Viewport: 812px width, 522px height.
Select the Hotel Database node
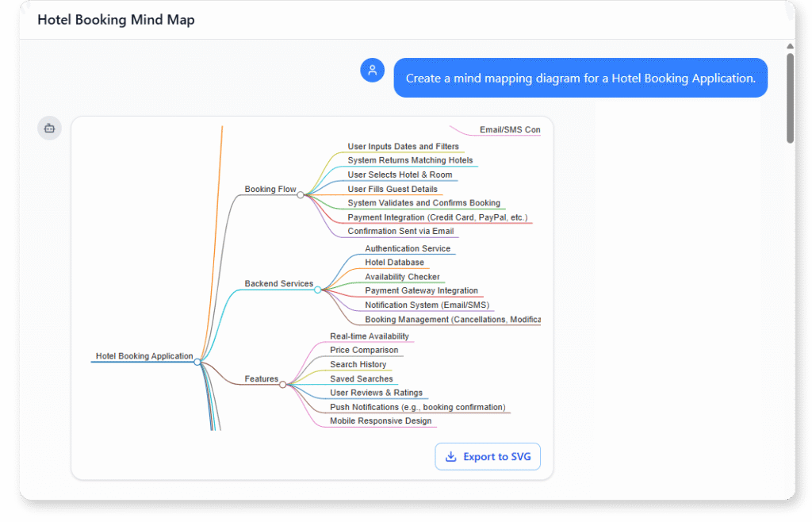(x=393, y=262)
